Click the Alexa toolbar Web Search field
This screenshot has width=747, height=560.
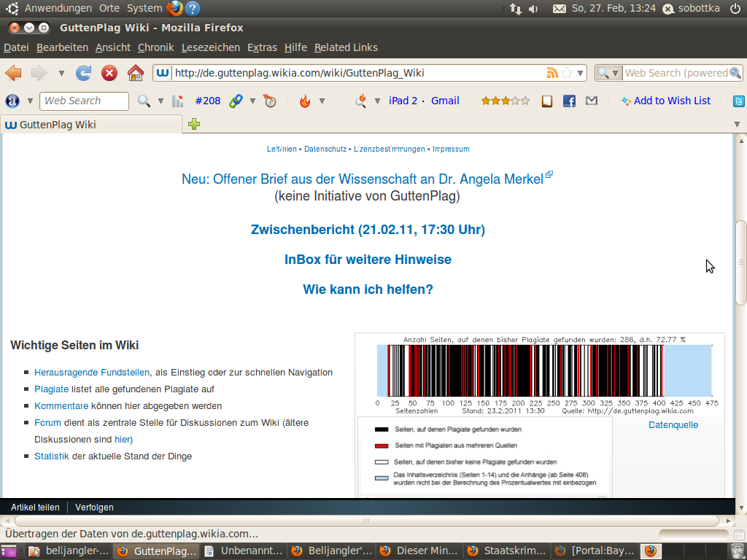[x=84, y=101]
